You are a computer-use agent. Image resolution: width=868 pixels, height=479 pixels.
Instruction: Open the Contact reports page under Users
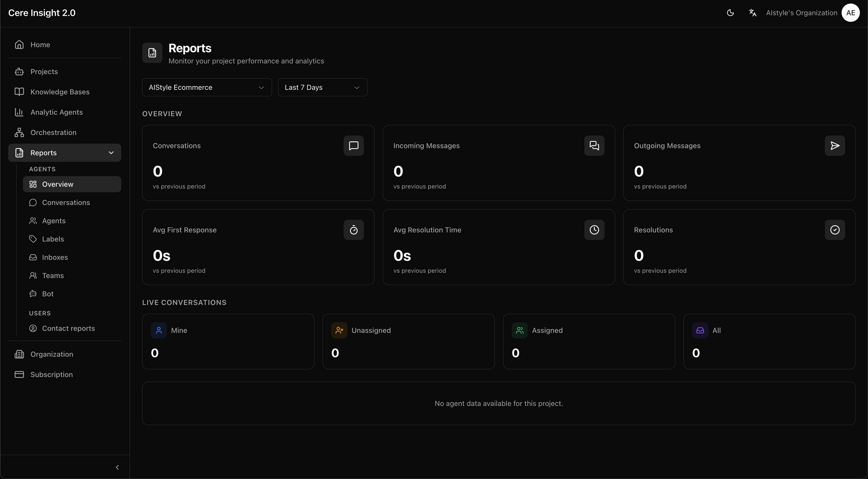69,329
